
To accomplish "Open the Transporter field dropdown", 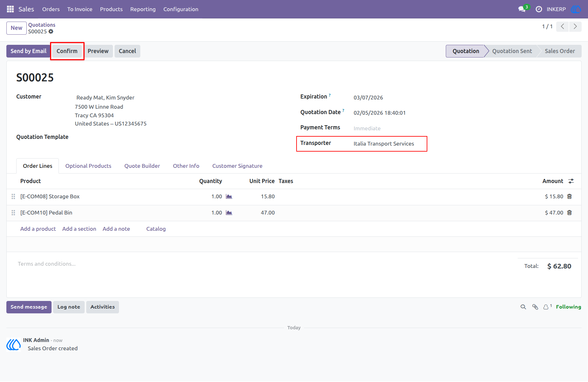I will (x=388, y=144).
